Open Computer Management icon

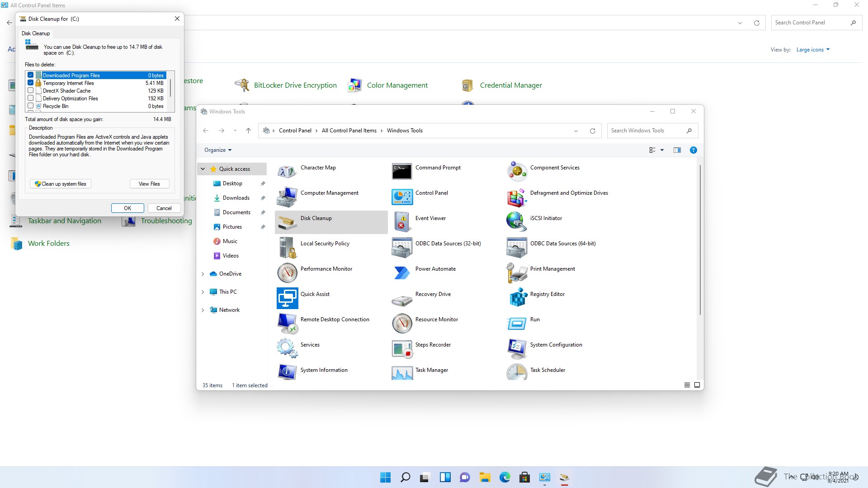(287, 197)
